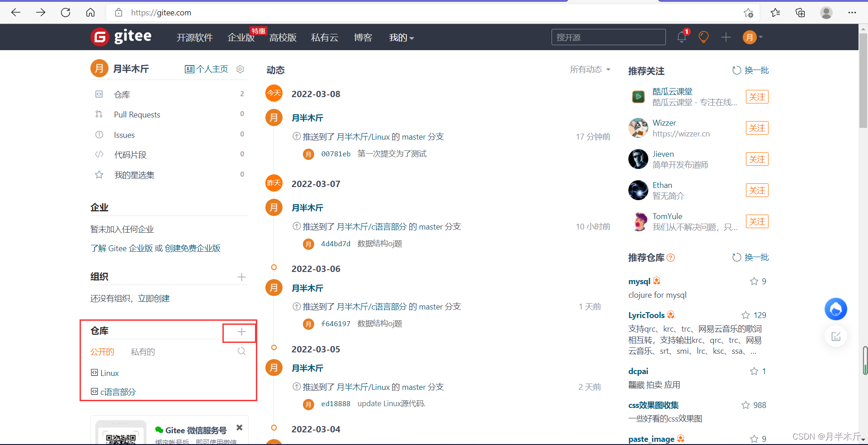Click the orange lightbulb icon in header
868x445 pixels.
pos(703,37)
